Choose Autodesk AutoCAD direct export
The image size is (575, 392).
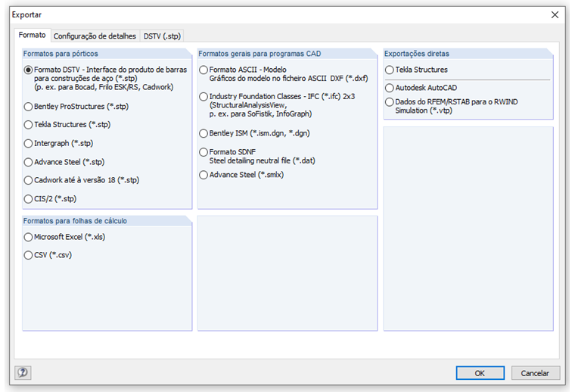390,88
